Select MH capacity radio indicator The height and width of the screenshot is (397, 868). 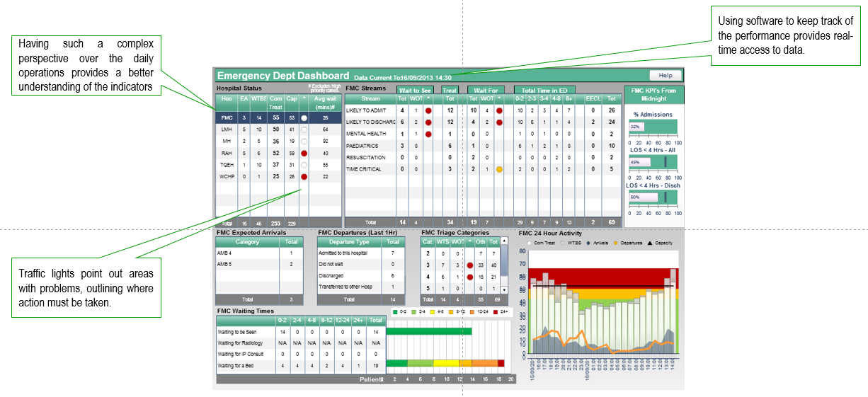(304, 141)
